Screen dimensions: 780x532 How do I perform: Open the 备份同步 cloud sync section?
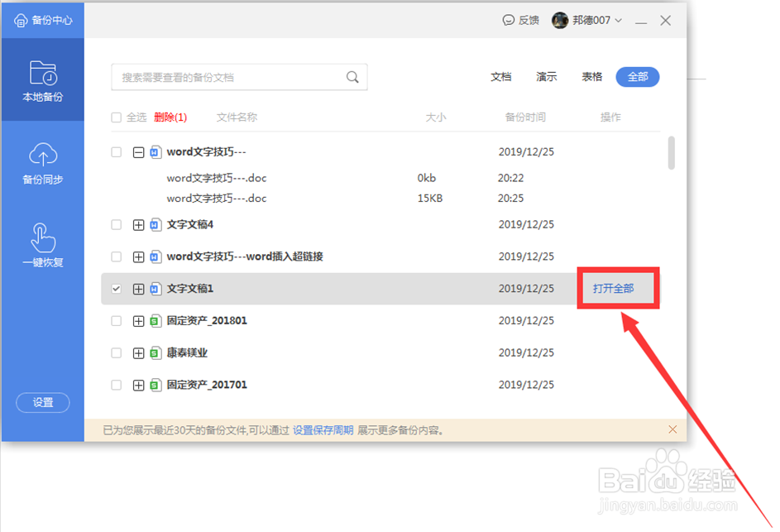pos(43,163)
